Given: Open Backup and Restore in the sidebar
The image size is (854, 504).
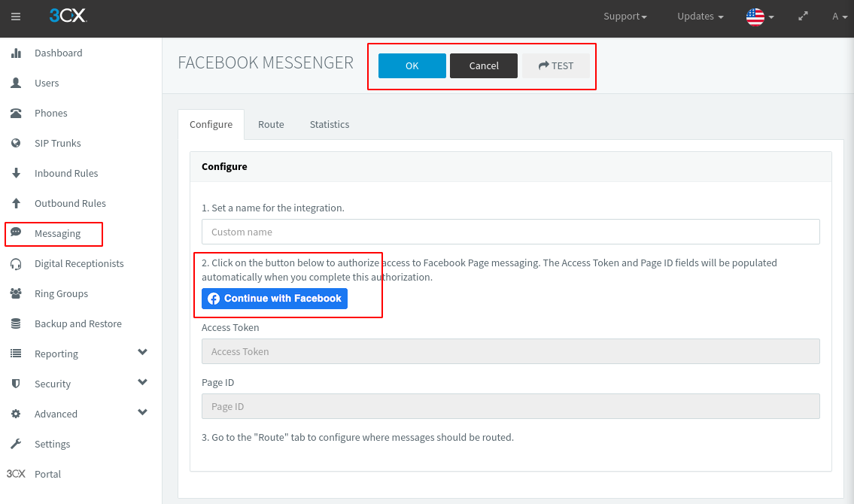Looking at the screenshot, I should click(78, 324).
